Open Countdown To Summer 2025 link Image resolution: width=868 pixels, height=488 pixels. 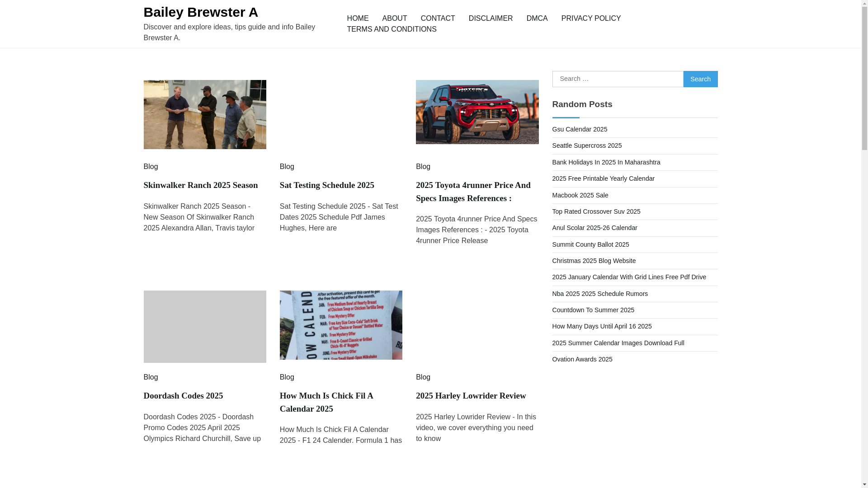(593, 310)
